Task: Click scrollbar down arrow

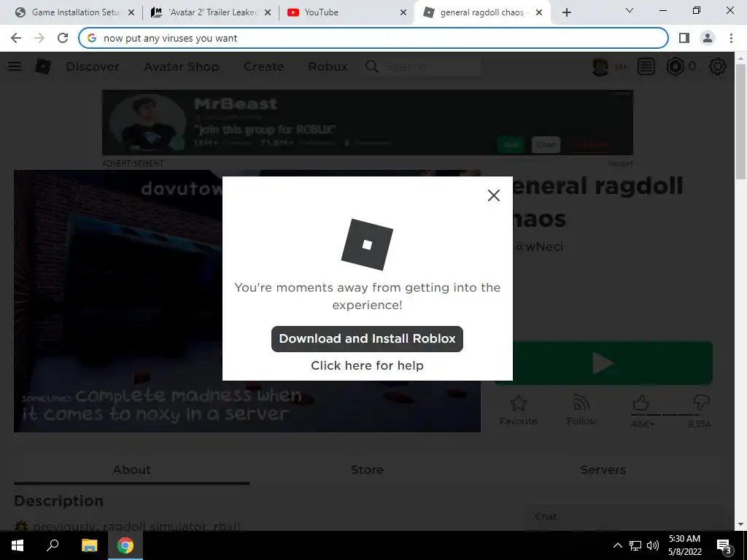Action: point(741,524)
